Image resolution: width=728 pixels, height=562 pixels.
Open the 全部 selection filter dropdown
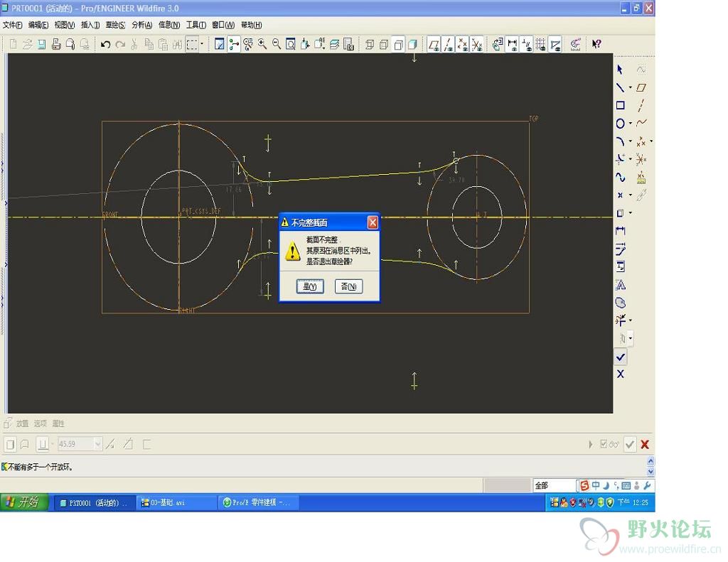554,485
